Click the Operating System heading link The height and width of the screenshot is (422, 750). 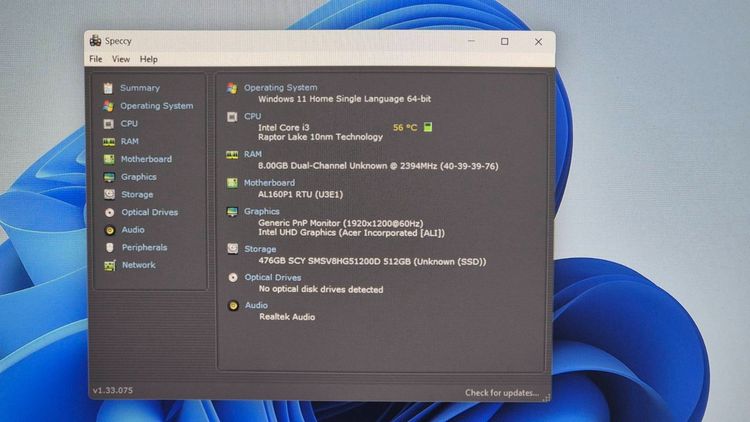point(280,88)
